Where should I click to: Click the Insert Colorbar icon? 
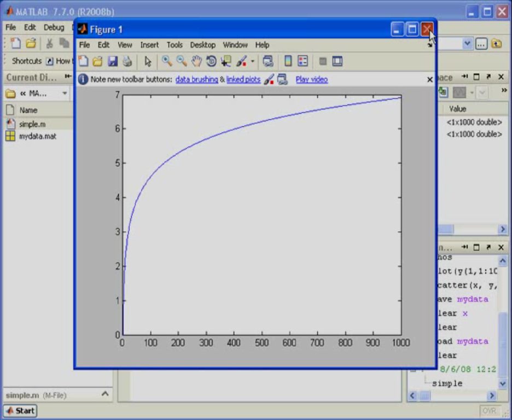coord(288,61)
